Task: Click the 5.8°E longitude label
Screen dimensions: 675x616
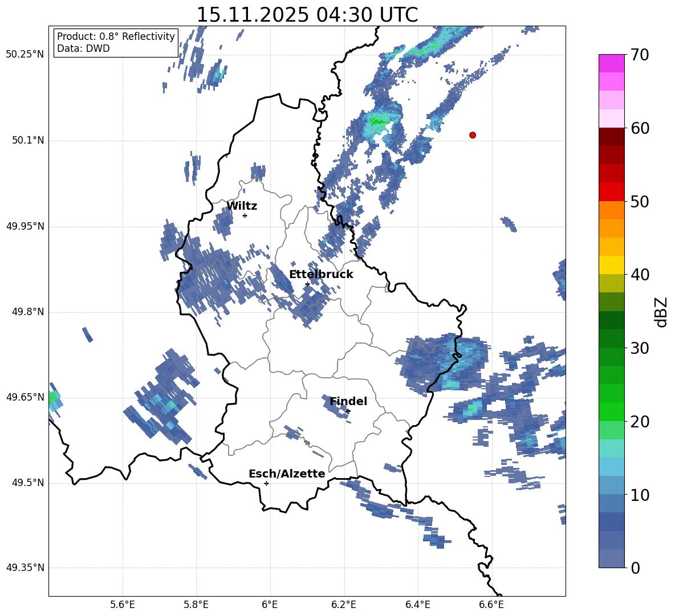Action: point(196,605)
